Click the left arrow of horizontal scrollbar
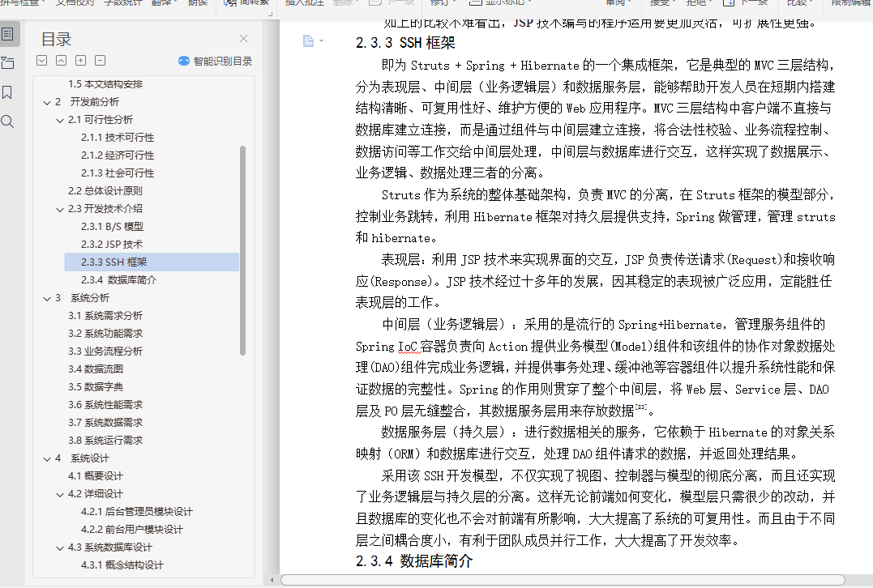 272,580
